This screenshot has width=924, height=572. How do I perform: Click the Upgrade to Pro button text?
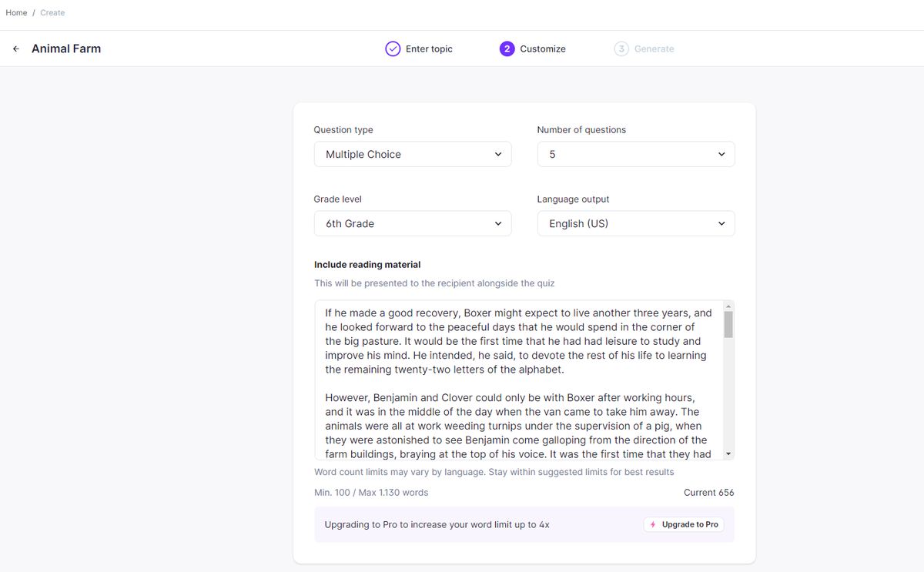(689, 524)
